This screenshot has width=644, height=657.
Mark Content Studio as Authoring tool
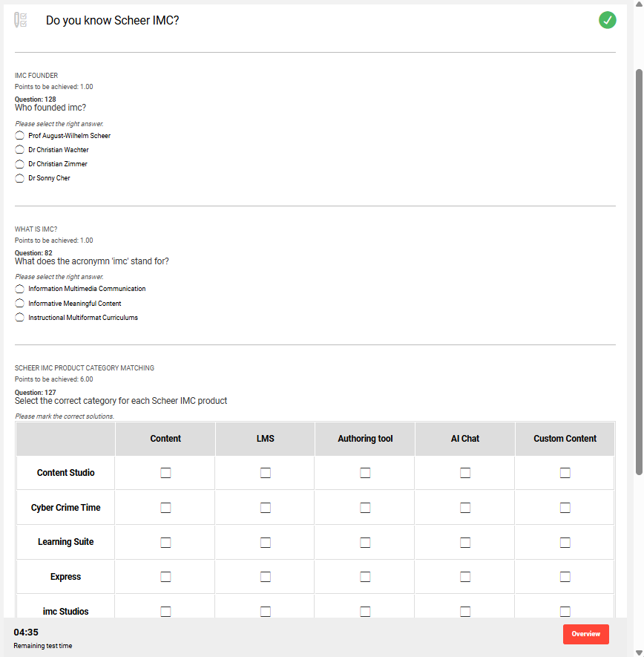(x=365, y=473)
